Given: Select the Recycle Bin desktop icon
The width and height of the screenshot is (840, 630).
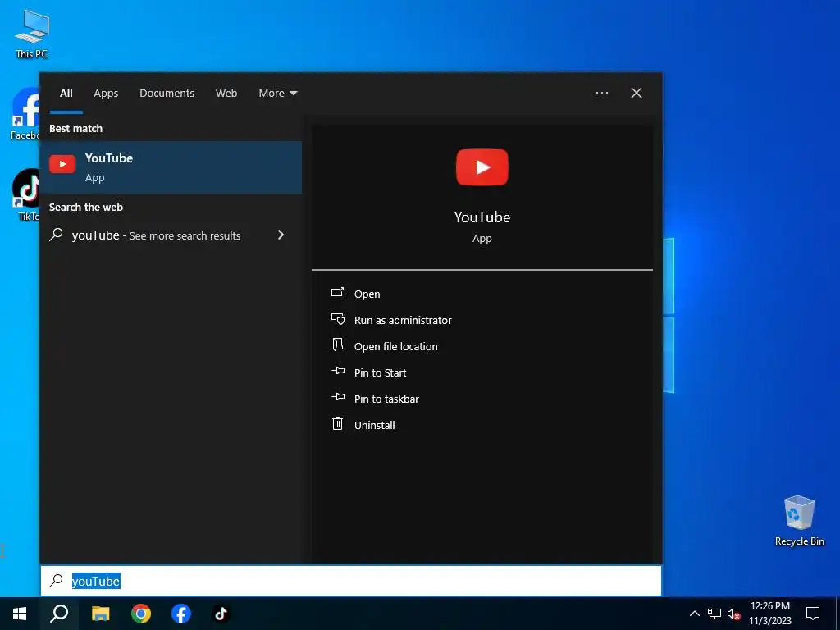Looking at the screenshot, I should pyautogui.click(x=799, y=521).
